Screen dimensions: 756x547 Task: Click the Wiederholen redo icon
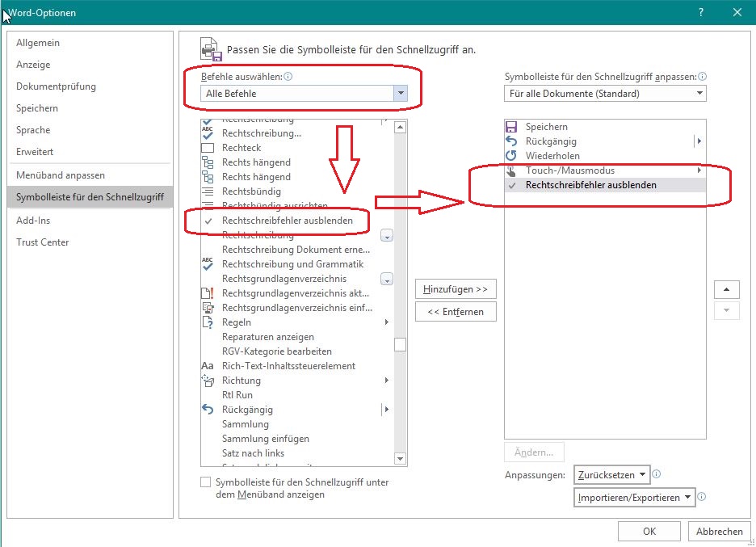click(511, 156)
